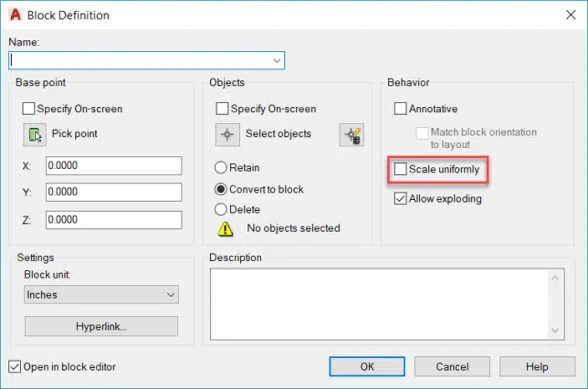Click Description scrollbar up arrow
The height and width of the screenshot is (389, 588).
tap(555, 278)
